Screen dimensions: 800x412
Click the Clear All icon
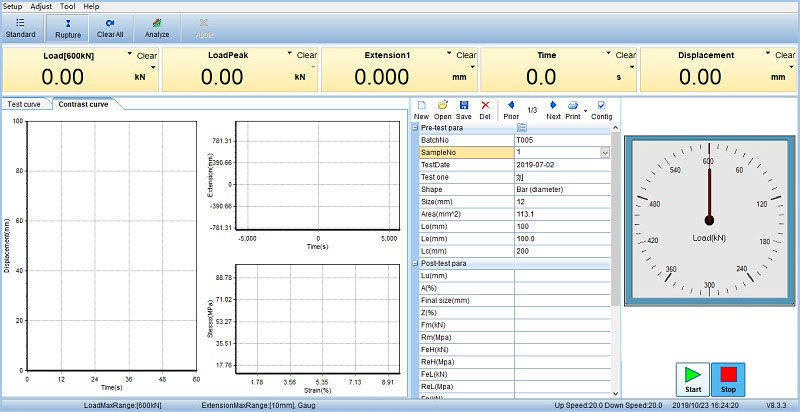point(110,27)
